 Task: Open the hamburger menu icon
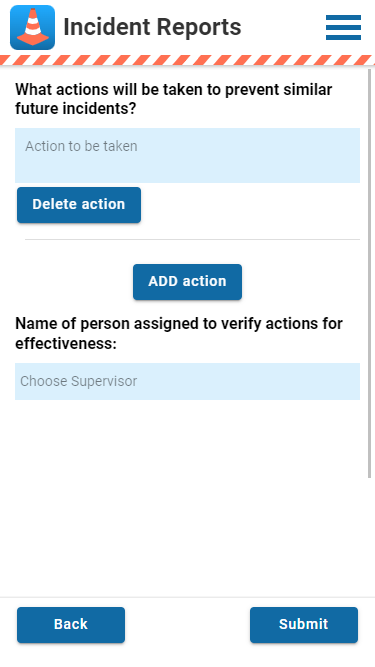click(343, 27)
